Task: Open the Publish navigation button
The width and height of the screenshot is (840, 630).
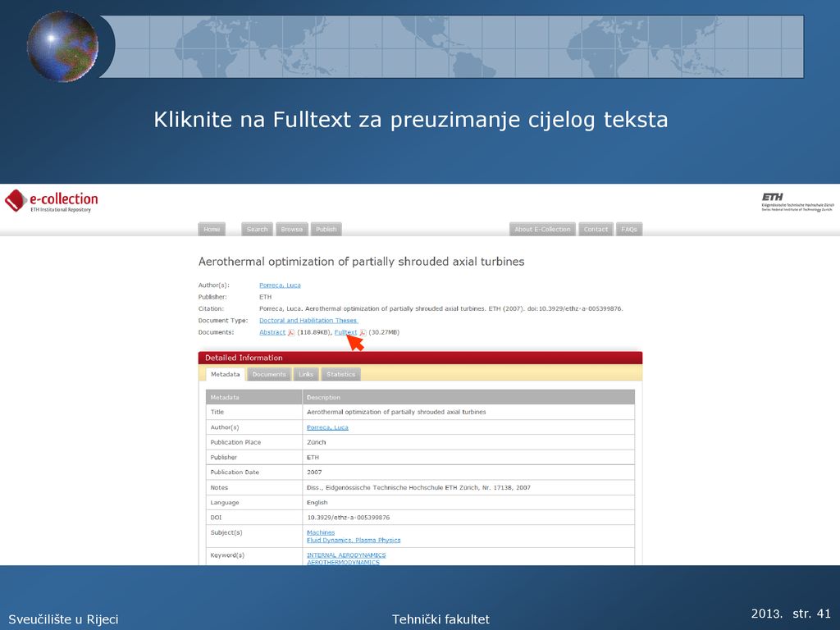Action: (326, 230)
